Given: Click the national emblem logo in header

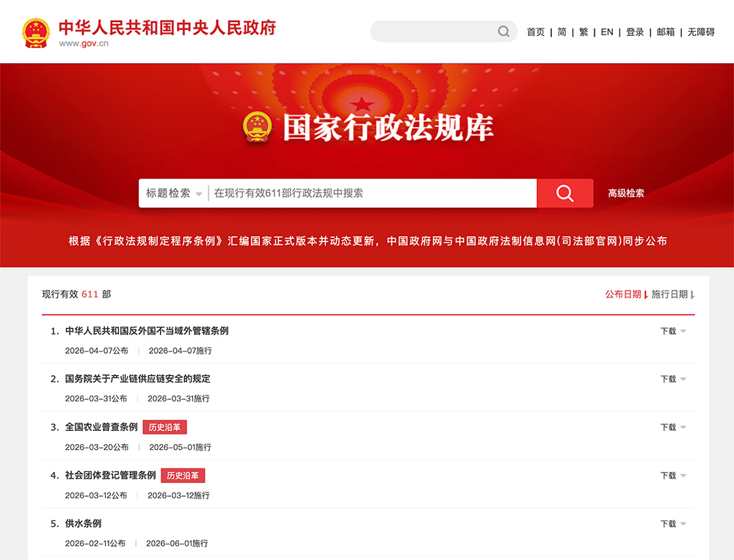Looking at the screenshot, I should (x=36, y=33).
